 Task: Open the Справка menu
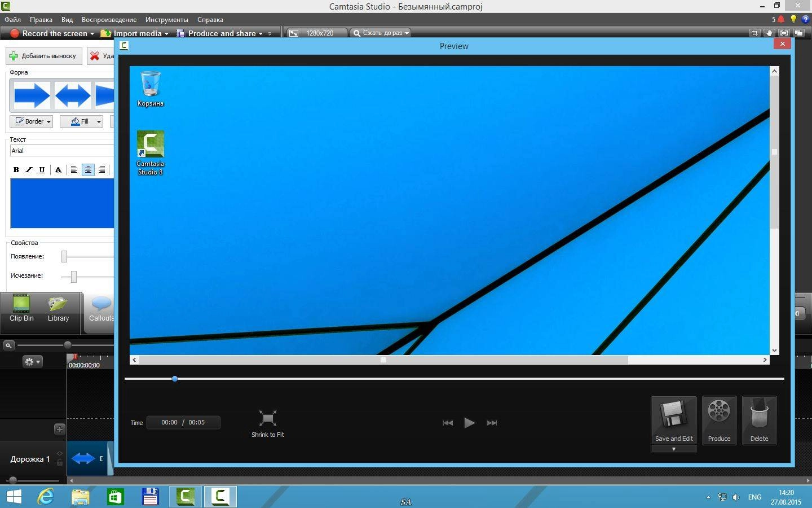210,20
